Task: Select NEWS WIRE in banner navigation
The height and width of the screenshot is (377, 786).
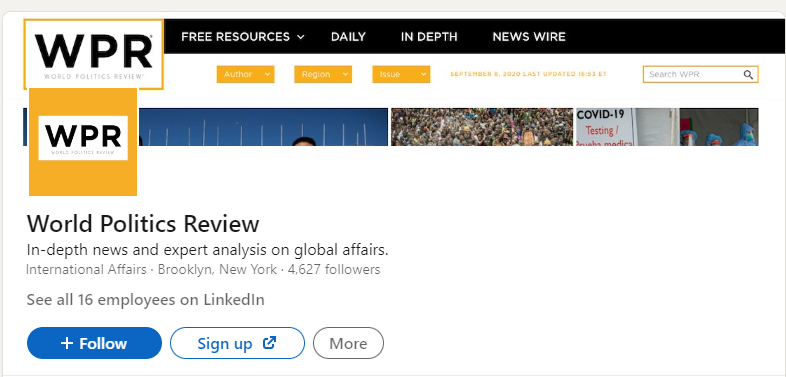Action: pos(529,37)
